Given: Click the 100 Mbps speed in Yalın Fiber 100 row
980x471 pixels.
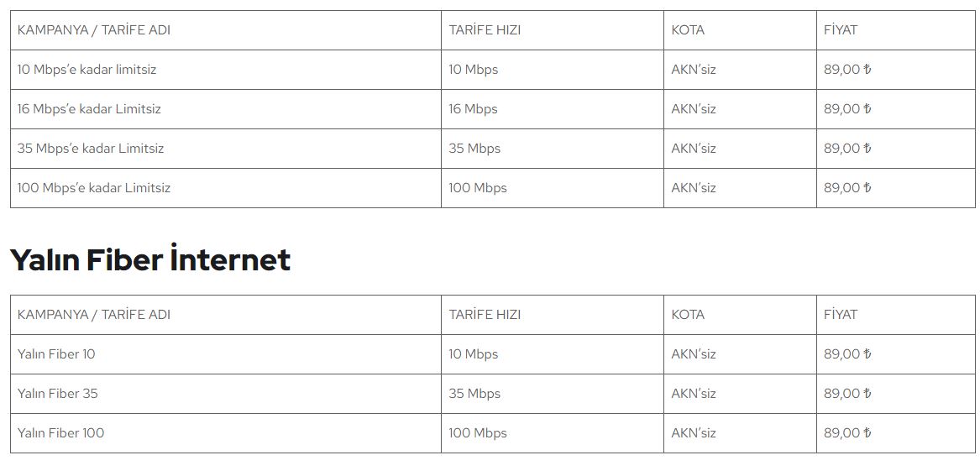Looking at the screenshot, I should pos(478,432).
